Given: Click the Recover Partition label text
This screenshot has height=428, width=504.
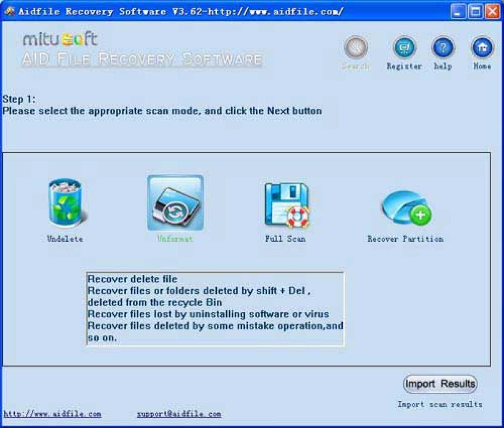Looking at the screenshot, I should pyautogui.click(x=405, y=239).
